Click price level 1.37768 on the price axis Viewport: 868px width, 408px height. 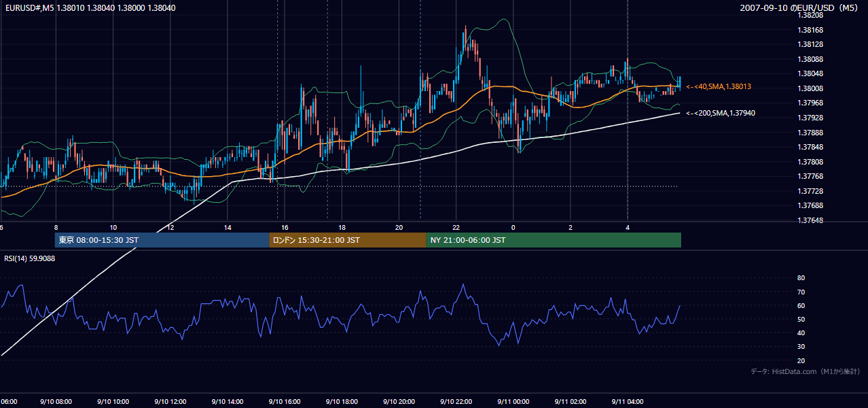810,176
